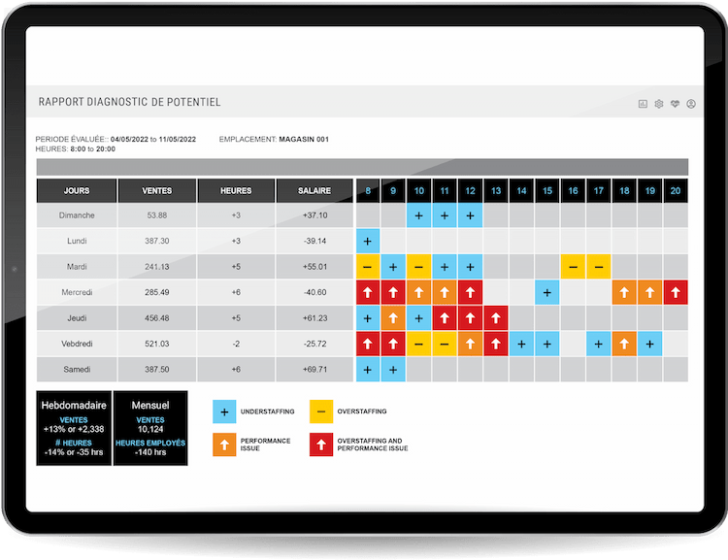Click Lundi understaffing cell at hour 8

coord(368,241)
